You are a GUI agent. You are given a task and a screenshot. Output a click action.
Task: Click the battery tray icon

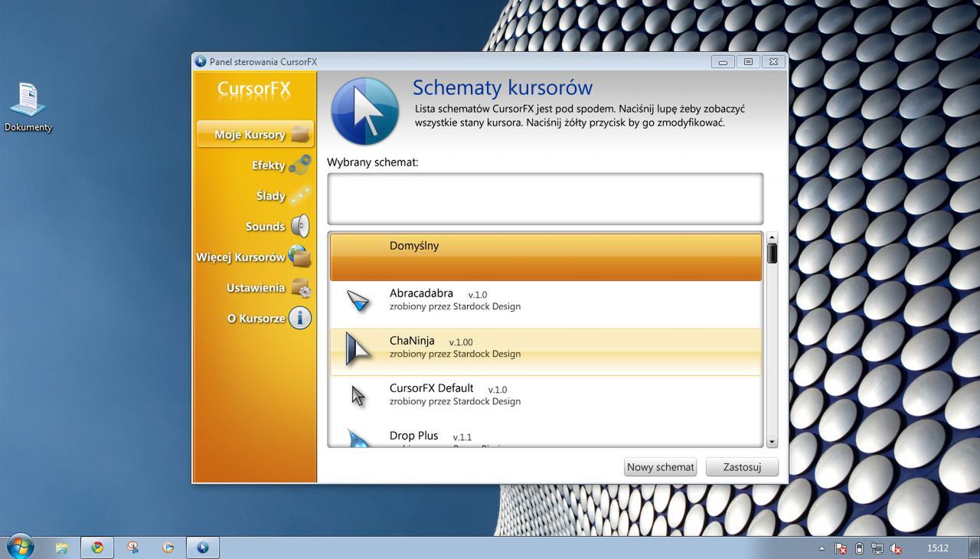click(x=859, y=548)
